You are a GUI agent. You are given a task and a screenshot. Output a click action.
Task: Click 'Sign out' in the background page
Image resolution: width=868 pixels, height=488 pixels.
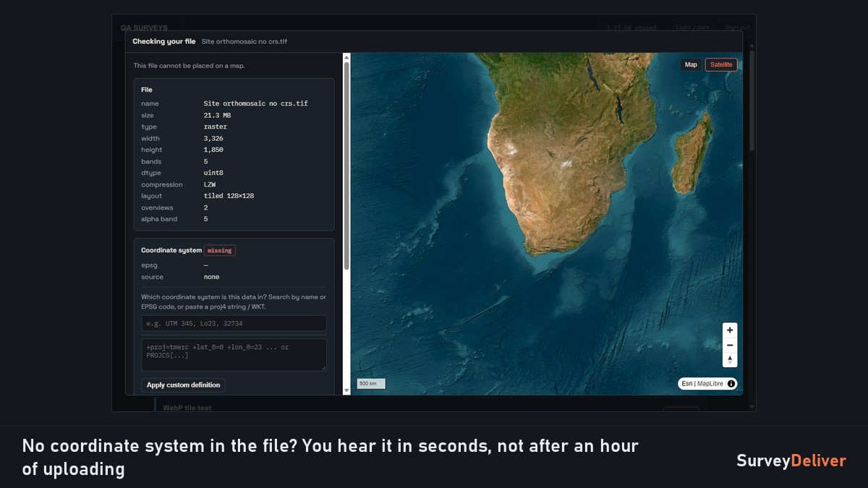[x=738, y=27]
